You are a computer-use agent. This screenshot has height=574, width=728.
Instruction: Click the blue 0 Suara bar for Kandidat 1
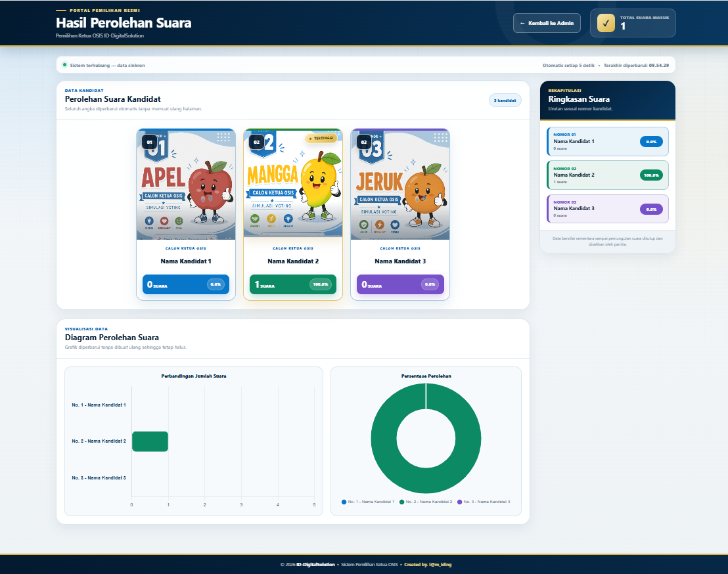point(186,284)
